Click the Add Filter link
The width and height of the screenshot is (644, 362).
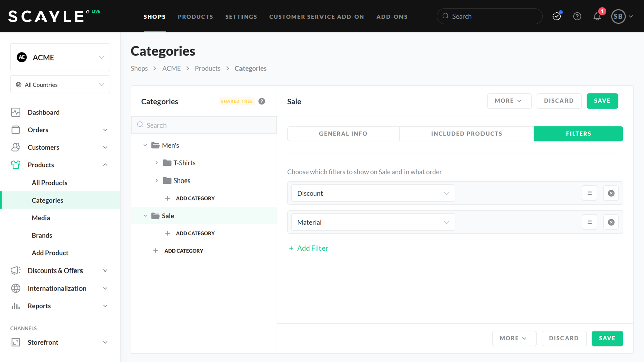point(308,248)
